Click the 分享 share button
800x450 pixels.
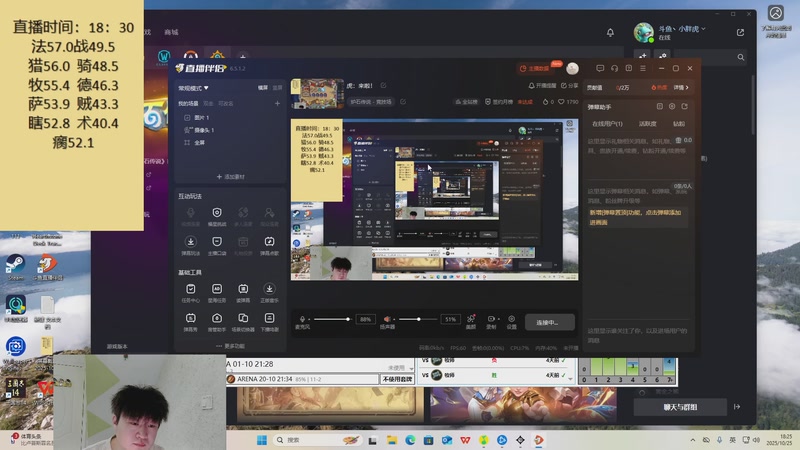[569, 86]
